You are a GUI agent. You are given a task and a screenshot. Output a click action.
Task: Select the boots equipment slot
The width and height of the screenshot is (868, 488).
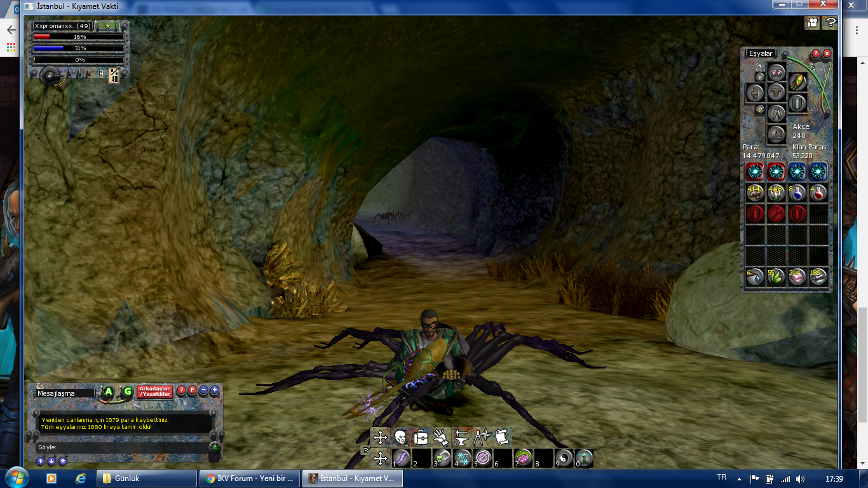click(x=776, y=135)
